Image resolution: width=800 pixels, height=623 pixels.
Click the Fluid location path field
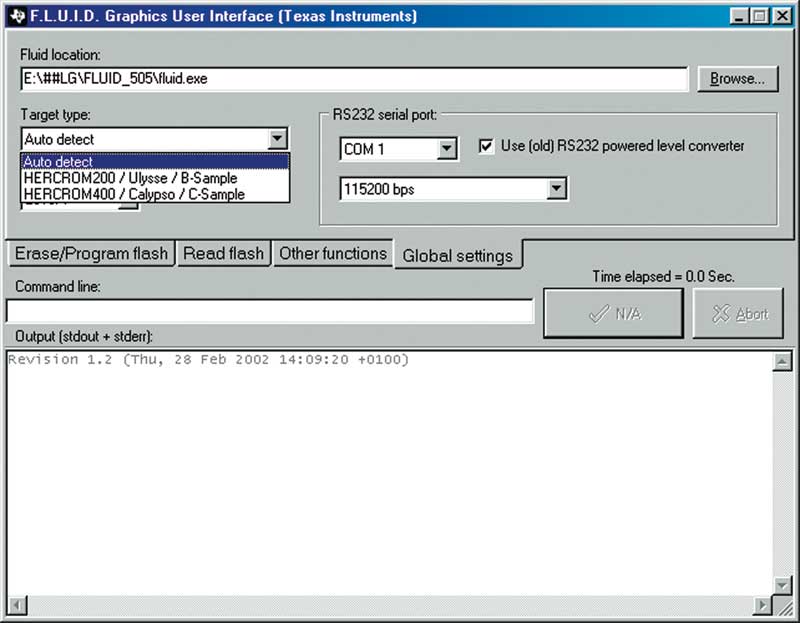point(354,79)
